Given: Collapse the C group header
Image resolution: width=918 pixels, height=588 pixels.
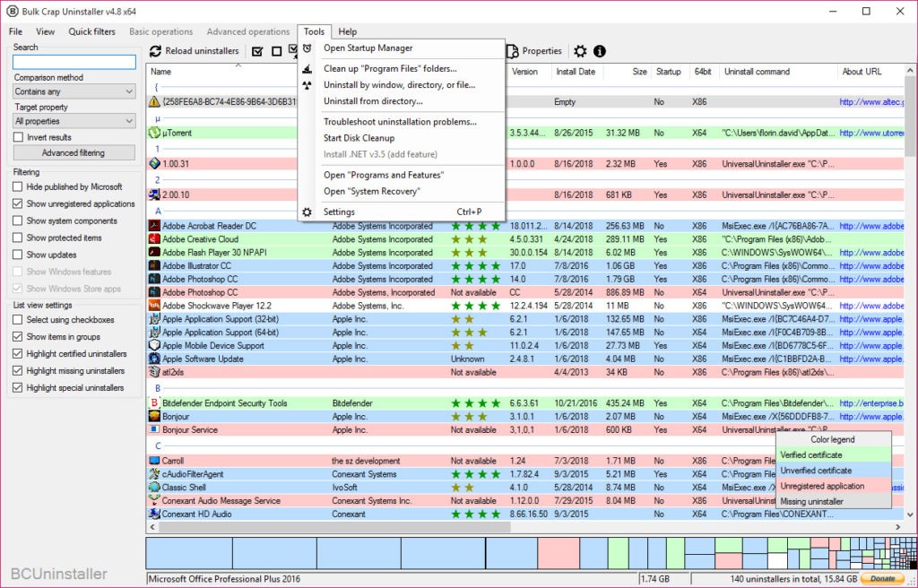Looking at the screenshot, I should point(158,445).
